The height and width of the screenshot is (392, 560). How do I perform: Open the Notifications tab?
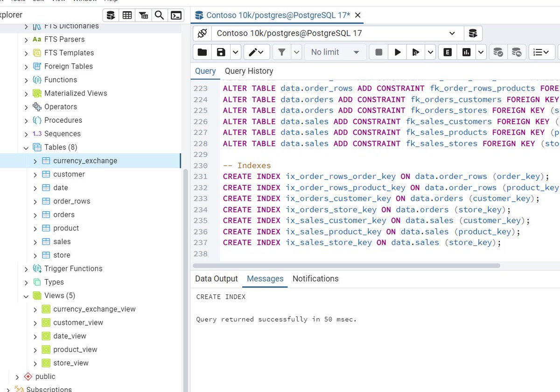[x=315, y=279]
